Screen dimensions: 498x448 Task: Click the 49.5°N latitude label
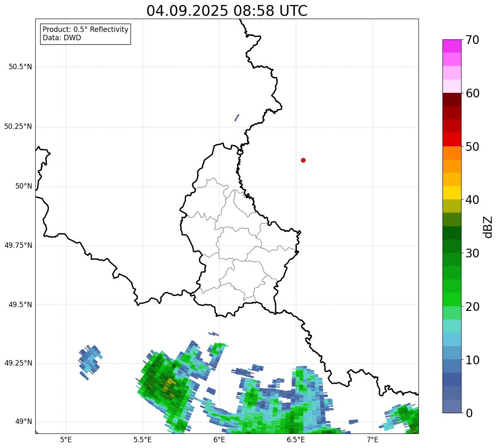pos(20,305)
